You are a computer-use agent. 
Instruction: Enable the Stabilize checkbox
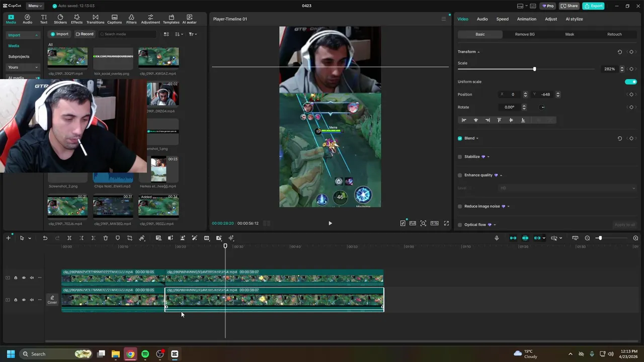point(460,157)
